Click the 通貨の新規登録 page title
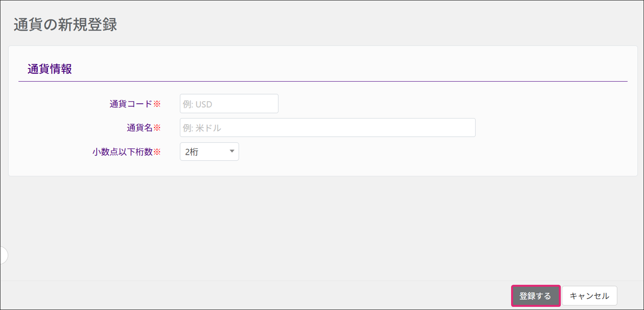644x310 pixels. tap(65, 24)
